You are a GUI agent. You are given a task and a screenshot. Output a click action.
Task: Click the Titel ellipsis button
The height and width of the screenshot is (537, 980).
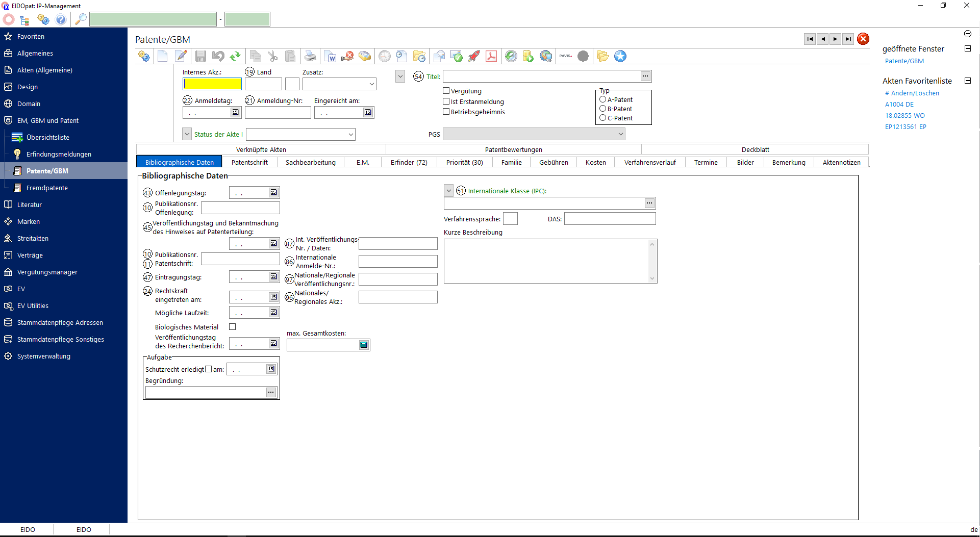click(x=645, y=76)
